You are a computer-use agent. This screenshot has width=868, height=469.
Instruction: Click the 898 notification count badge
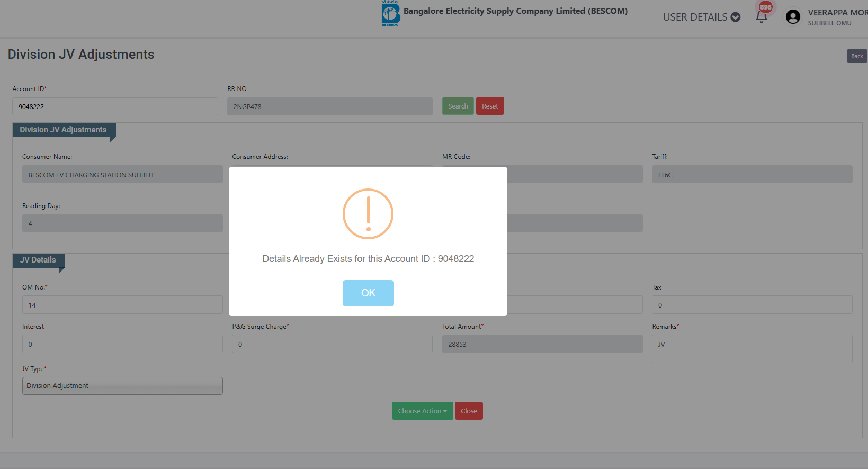point(766,7)
